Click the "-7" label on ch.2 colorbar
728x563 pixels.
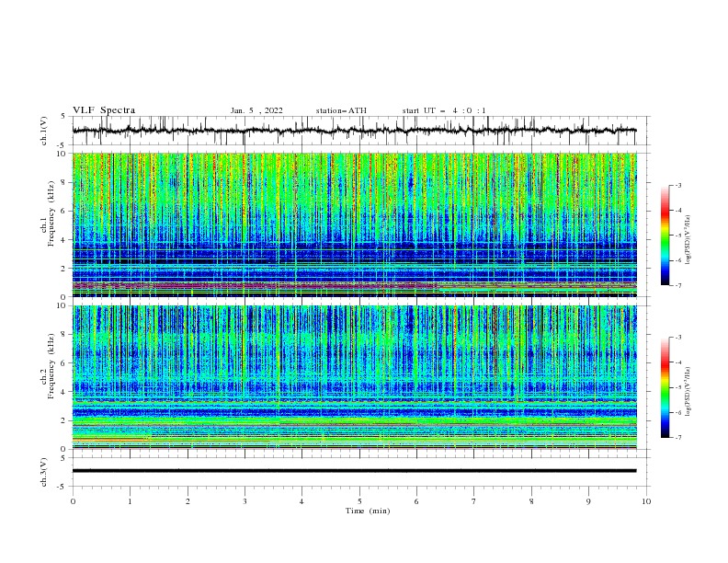click(x=678, y=438)
